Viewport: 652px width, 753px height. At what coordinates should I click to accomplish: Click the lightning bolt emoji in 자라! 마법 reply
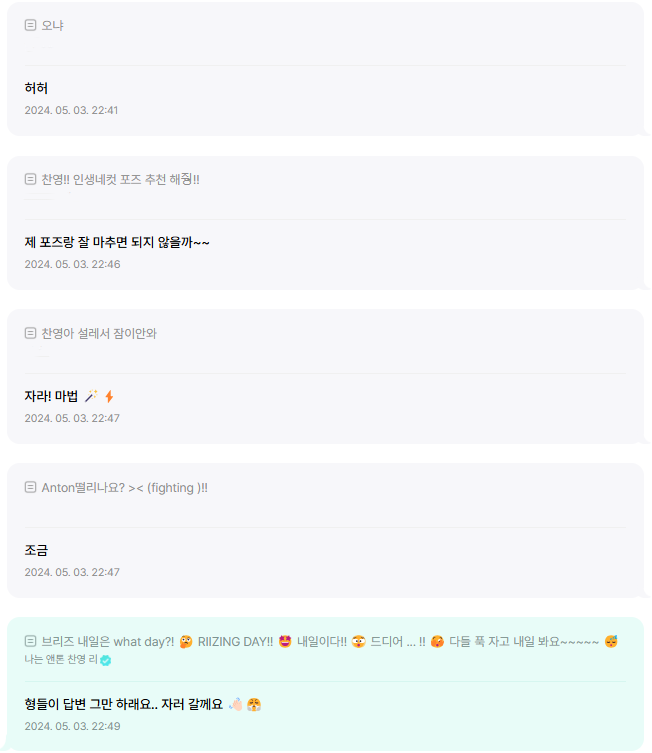coord(109,396)
